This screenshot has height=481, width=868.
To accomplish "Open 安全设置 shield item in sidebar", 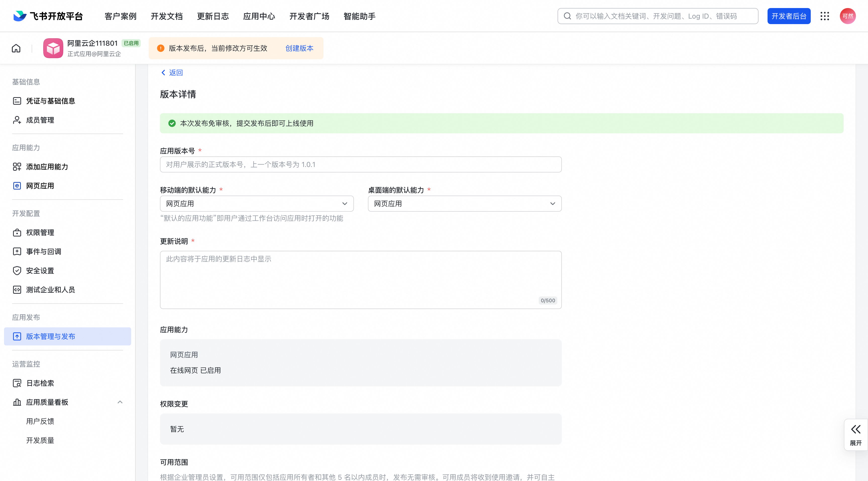I will [40, 270].
